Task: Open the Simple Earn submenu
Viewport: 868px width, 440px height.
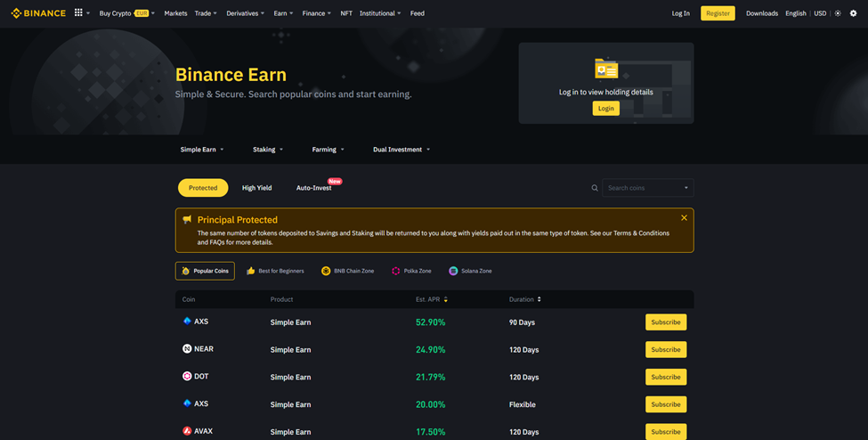Action: (202, 150)
